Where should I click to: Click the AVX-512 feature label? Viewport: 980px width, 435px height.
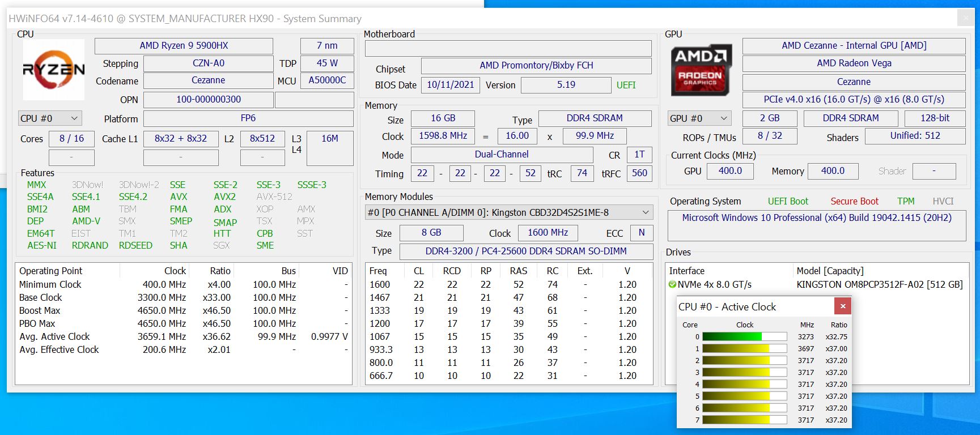point(274,197)
